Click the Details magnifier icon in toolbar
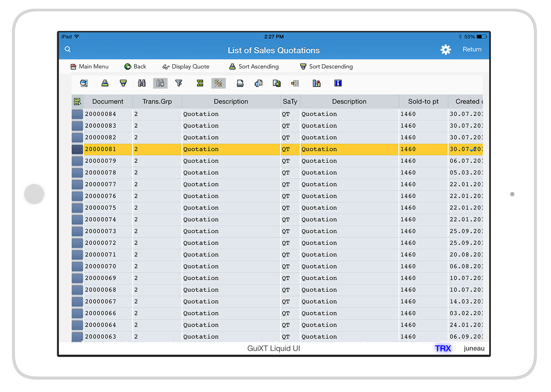This screenshot has height=392, width=551. (x=84, y=83)
